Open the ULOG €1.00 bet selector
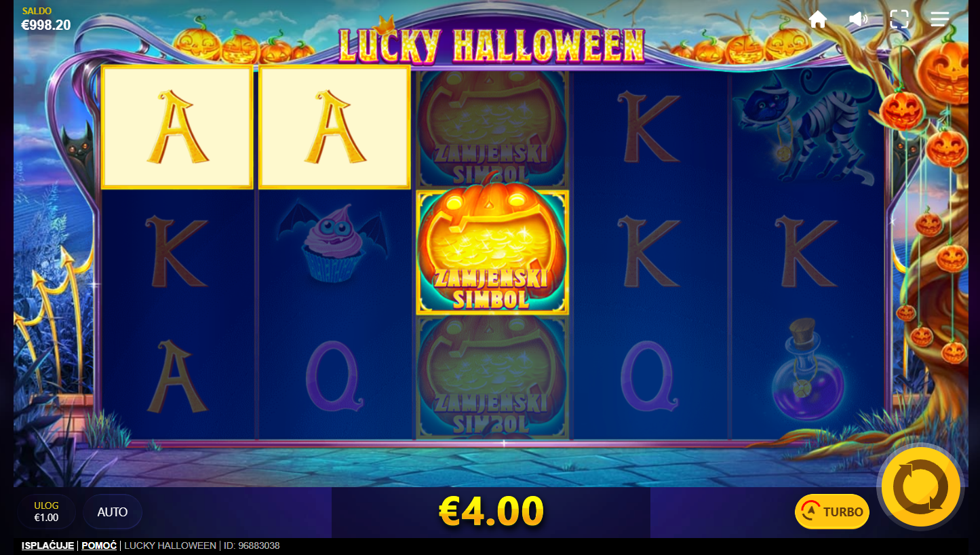This screenshot has height=555, width=980. click(46, 512)
